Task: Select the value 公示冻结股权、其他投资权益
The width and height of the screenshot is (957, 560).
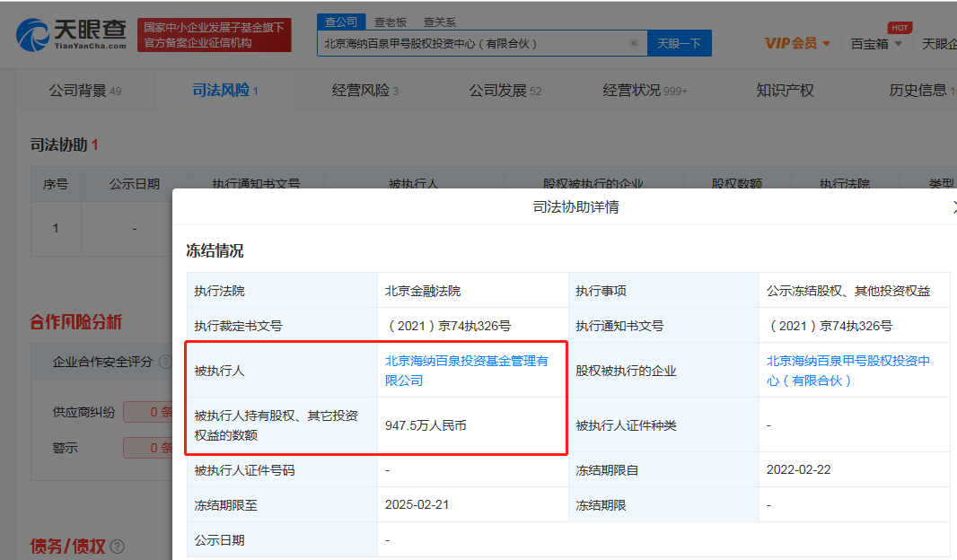Action: pos(848,291)
